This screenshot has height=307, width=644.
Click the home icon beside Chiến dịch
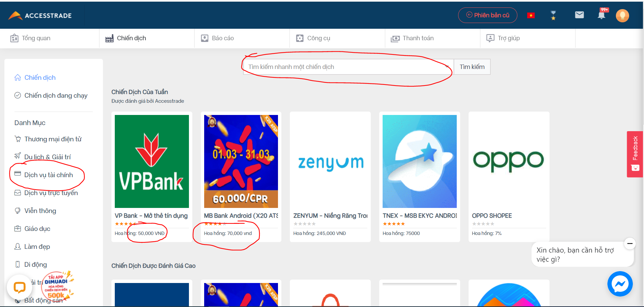18,77
